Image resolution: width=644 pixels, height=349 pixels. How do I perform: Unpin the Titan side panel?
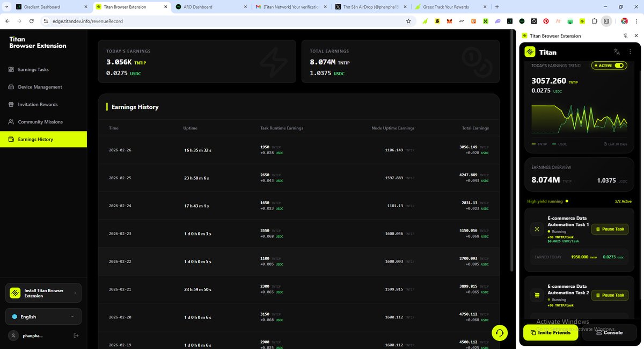[625, 35]
